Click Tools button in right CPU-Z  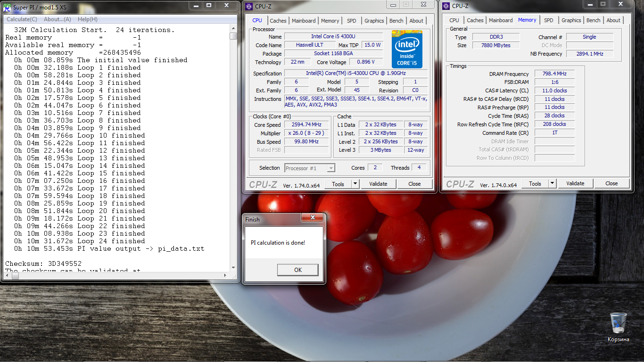coord(535,184)
